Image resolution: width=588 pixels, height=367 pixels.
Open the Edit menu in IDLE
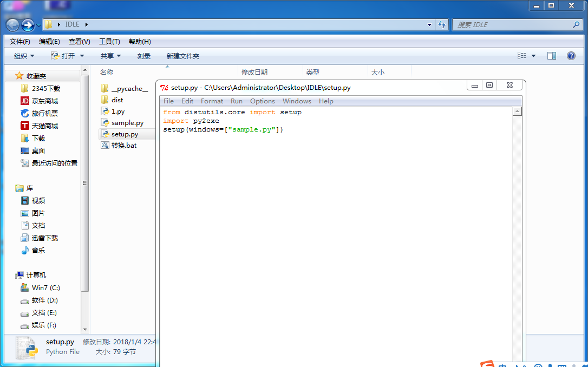[x=187, y=101]
